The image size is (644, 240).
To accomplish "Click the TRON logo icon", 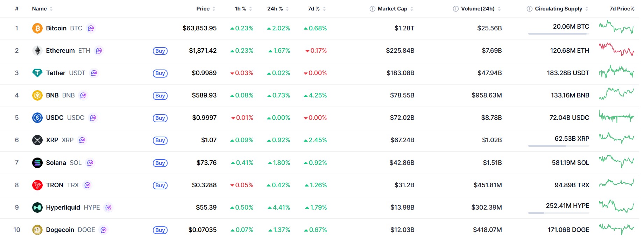I will pyautogui.click(x=37, y=185).
